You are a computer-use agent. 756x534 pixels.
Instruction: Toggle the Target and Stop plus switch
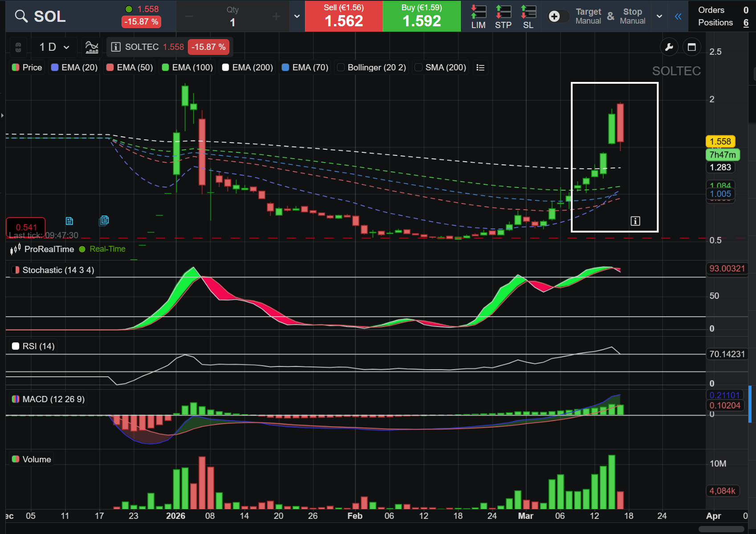[x=559, y=16]
